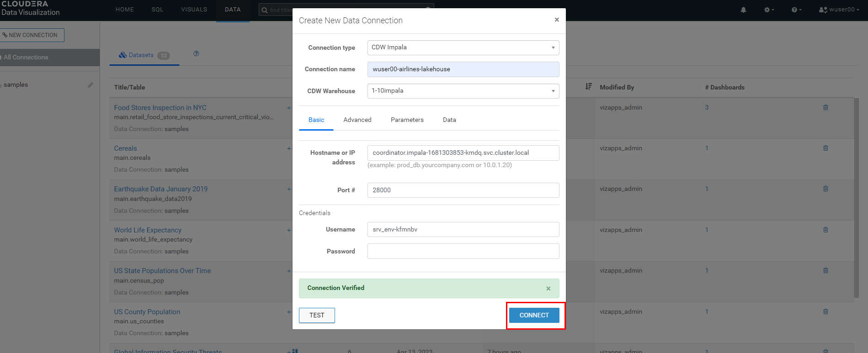Open Earthquake Data January 2019 dataset
Viewport: 868px width, 353px height.
tap(160, 189)
